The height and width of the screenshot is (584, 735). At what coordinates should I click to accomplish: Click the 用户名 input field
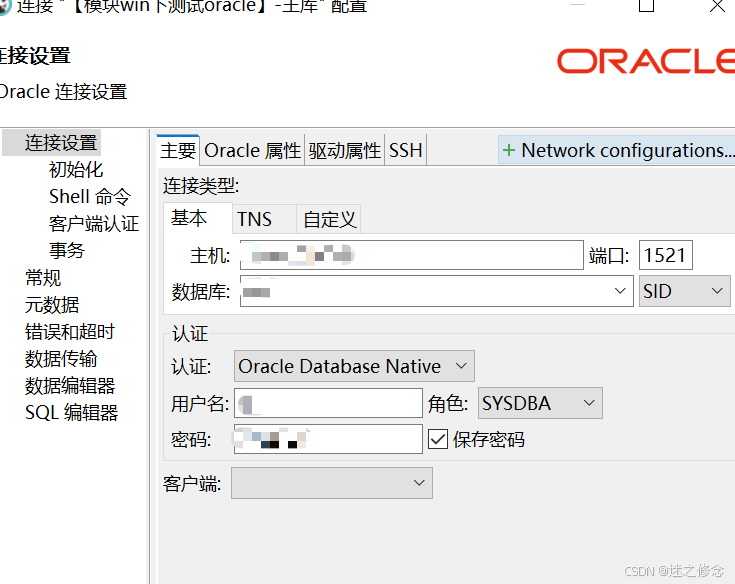[328, 403]
